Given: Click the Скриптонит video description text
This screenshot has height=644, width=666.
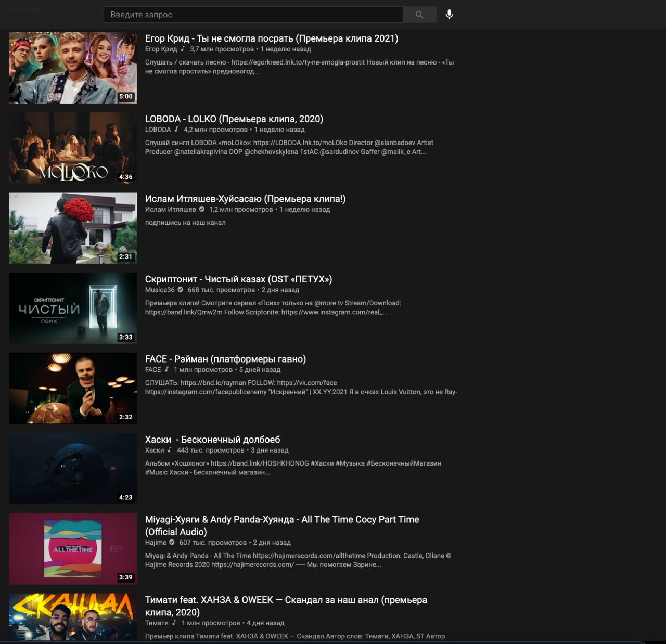Looking at the screenshot, I should coord(273,307).
